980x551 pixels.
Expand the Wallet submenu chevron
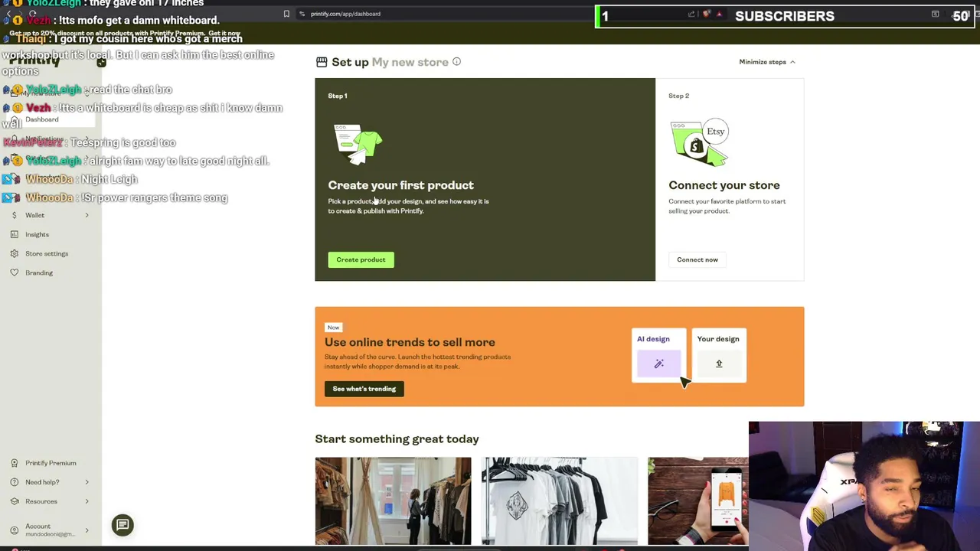[x=87, y=215]
